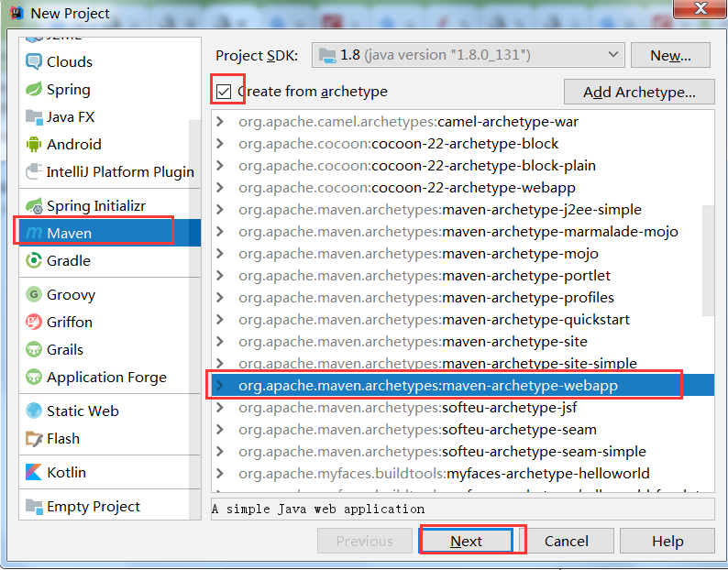This screenshot has width=728, height=570.
Task: Expand the selected maven-archetype-webapp node
Action: [220, 385]
